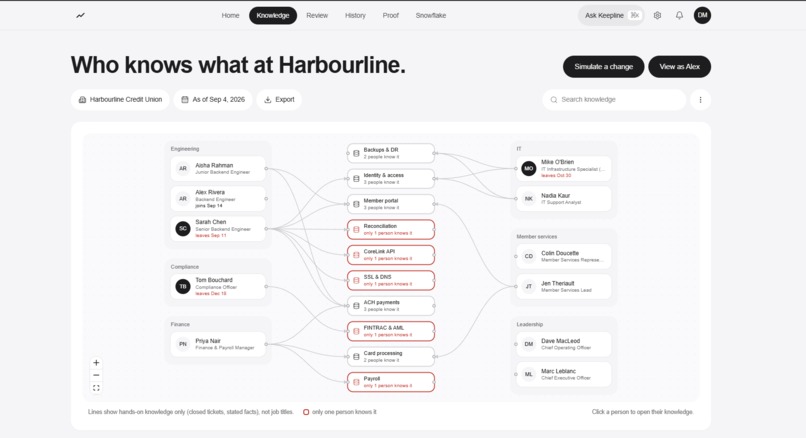This screenshot has width=806, height=438.
Task: Click the Nadia Kaur NK avatar
Action: tap(528, 198)
